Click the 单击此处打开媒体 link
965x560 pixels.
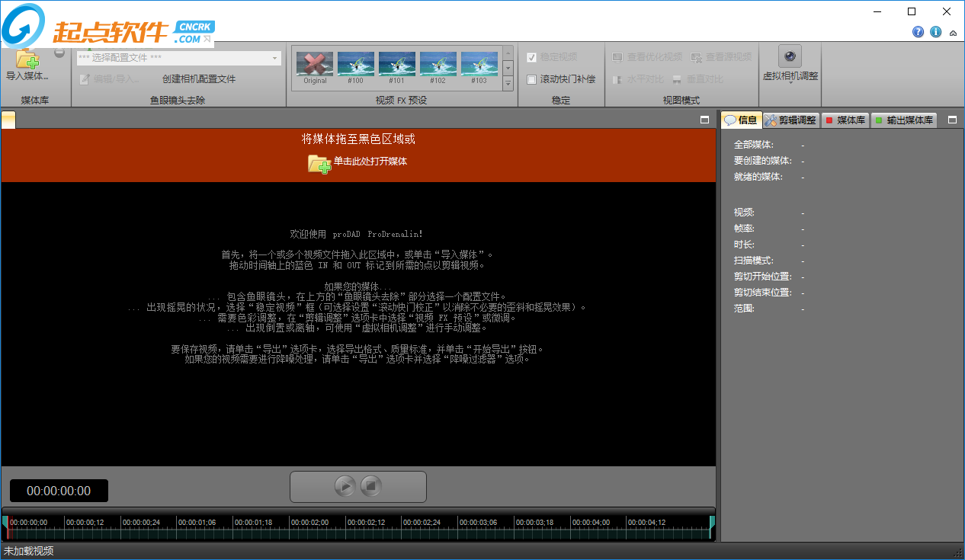370,162
